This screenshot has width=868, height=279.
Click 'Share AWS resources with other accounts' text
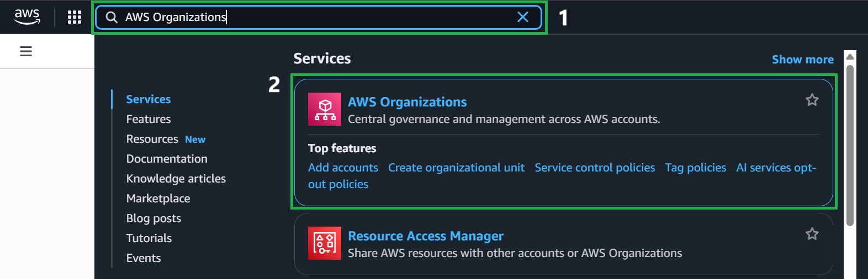(515, 253)
